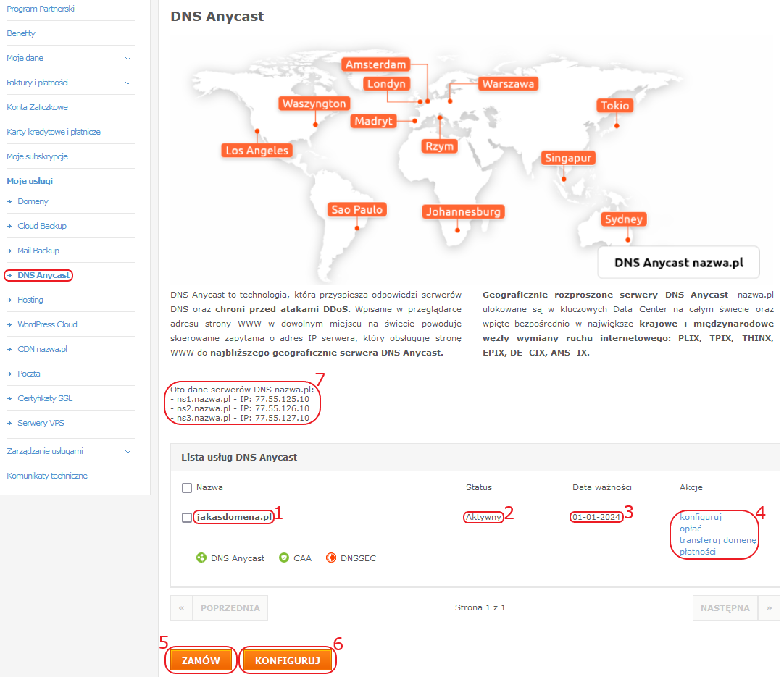The image size is (784, 677).
Task: Click the Strona 1 z 1 indicator
Action: tap(480, 607)
